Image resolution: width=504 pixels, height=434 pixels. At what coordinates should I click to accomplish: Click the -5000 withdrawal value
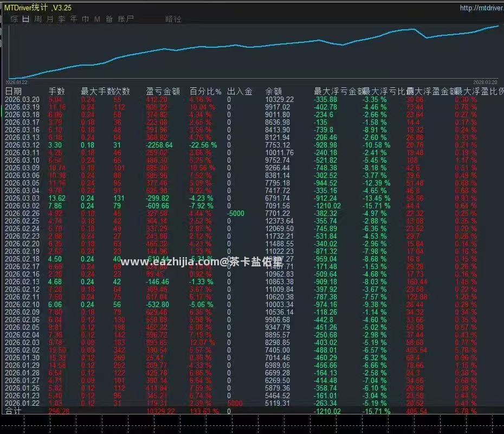click(x=236, y=213)
